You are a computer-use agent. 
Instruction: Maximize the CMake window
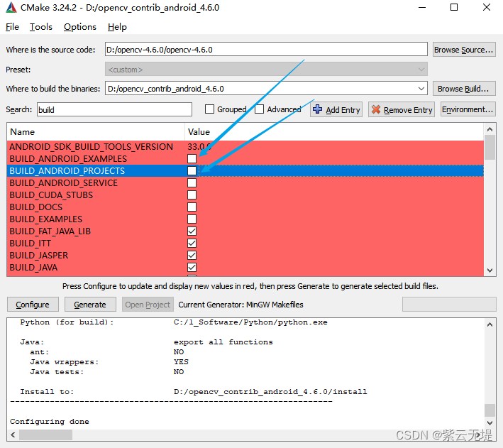click(454, 7)
